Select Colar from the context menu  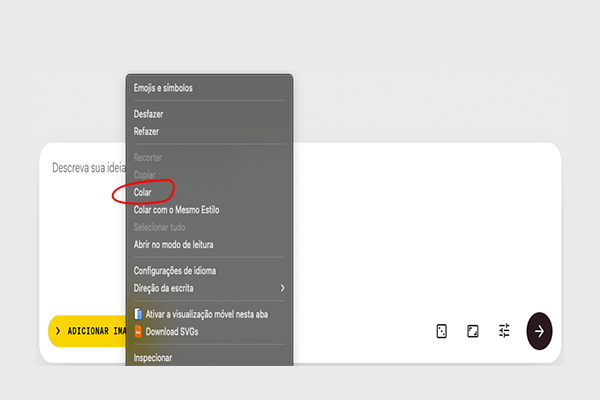tap(144, 192)
